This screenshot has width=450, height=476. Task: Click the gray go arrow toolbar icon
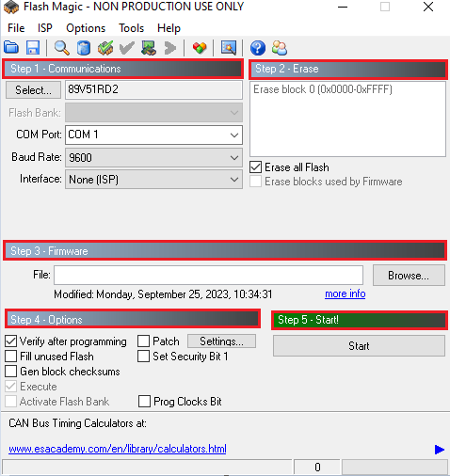point(170,48)
